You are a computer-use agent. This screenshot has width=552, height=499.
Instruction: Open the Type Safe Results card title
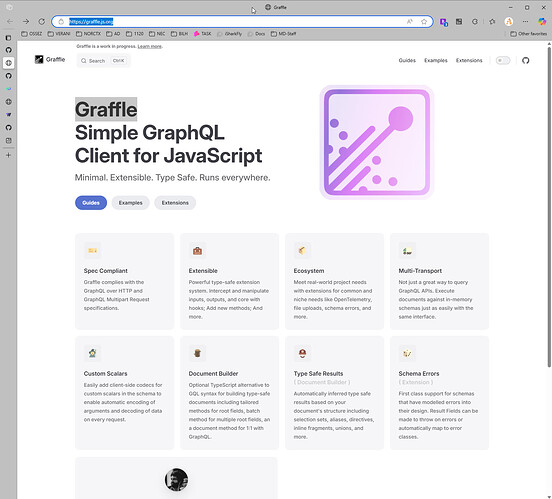318,374
